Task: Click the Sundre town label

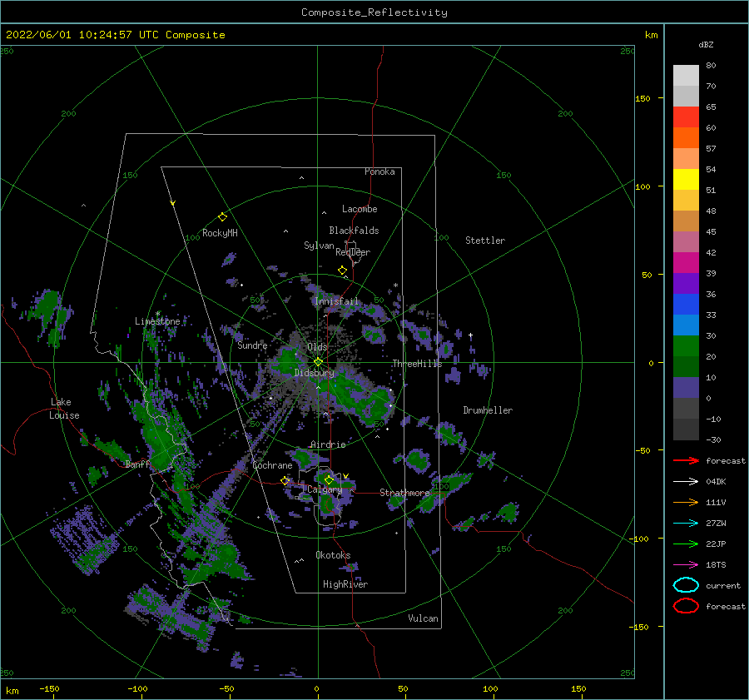Action: (x=252, y=345)
